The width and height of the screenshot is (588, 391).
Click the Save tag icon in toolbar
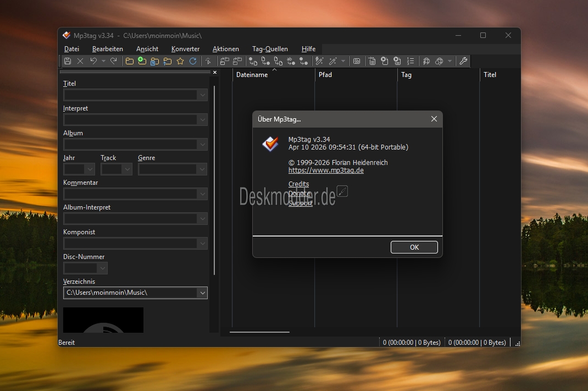pos(68,61)
